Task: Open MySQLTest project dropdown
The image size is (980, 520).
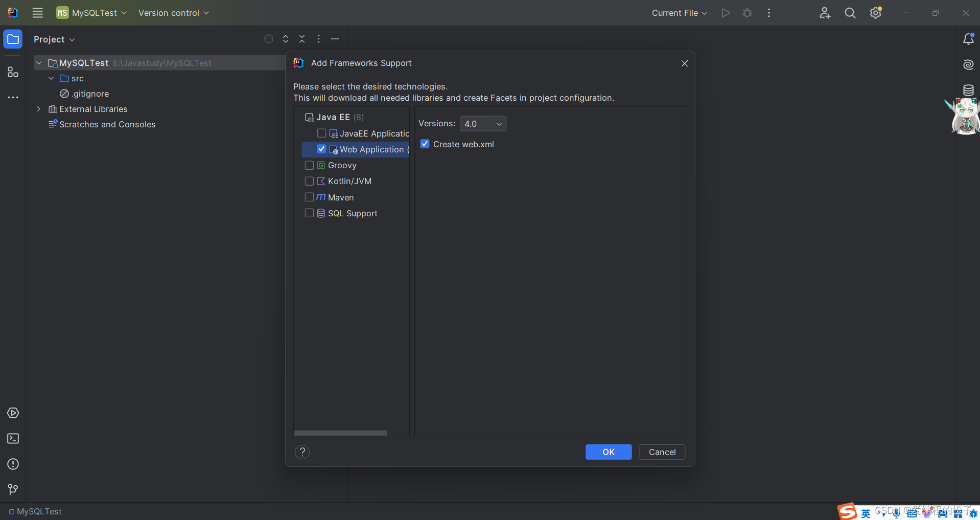Action: (91, 13)
